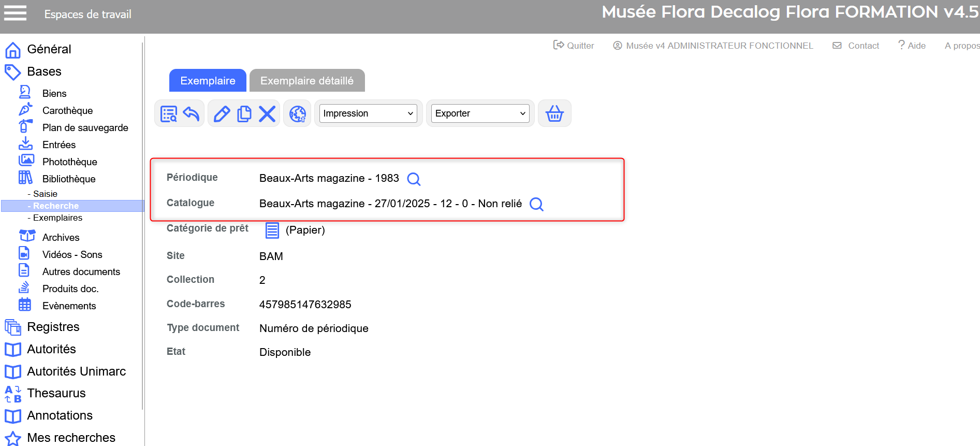Viewport: 980px width, 446px height.
Task: Open the Aide help link
Action: pyautogui.click(x=912, y=46)
